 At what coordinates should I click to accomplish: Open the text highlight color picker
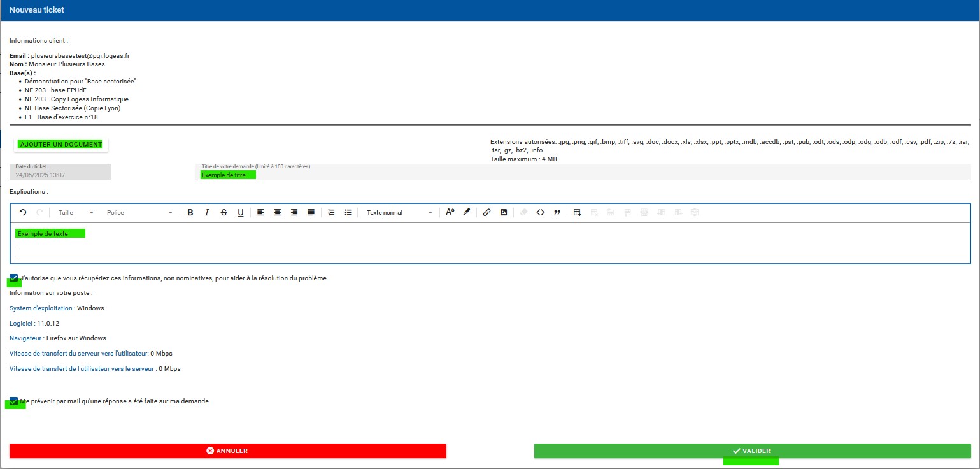(467, 213)
